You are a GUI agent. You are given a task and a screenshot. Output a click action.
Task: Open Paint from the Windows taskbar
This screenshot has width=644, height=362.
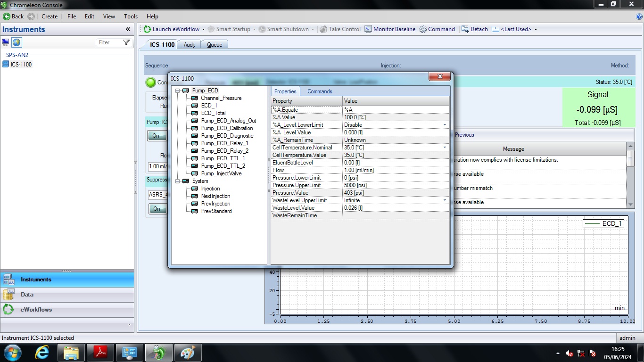click(x=188, y=353)
